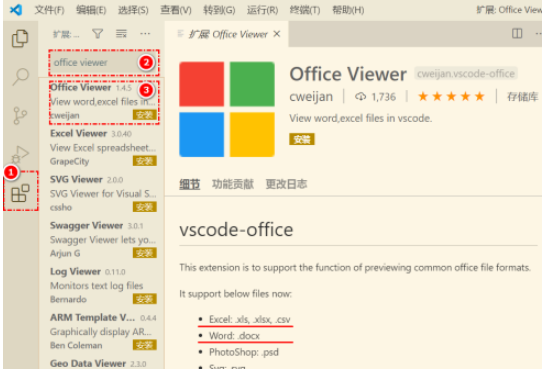542x369 pixels.
Task: Switch to the 细节 tab
Action: [x=189, y=184]
